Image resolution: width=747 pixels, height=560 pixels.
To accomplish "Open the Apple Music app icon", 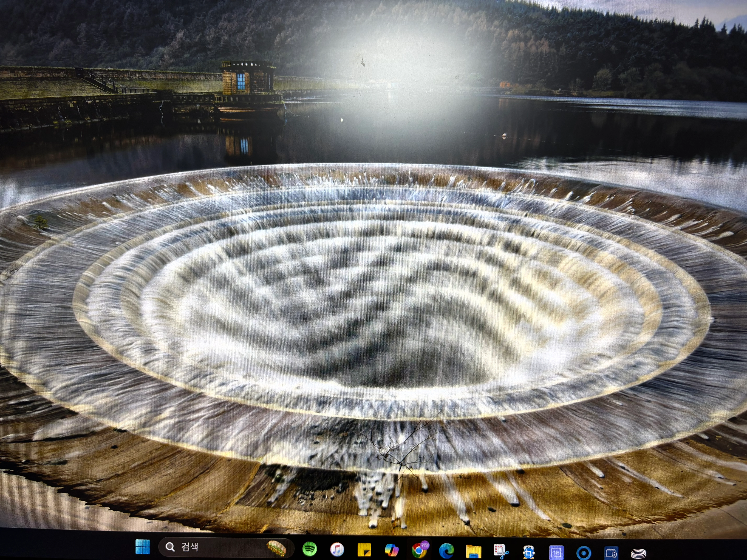I will point(337,550).
